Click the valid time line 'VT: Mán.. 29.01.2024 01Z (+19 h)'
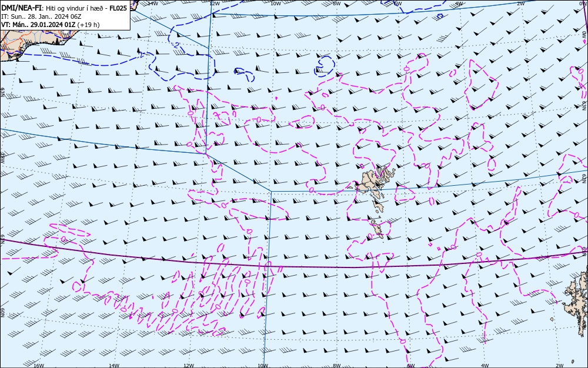 [51, 25]
